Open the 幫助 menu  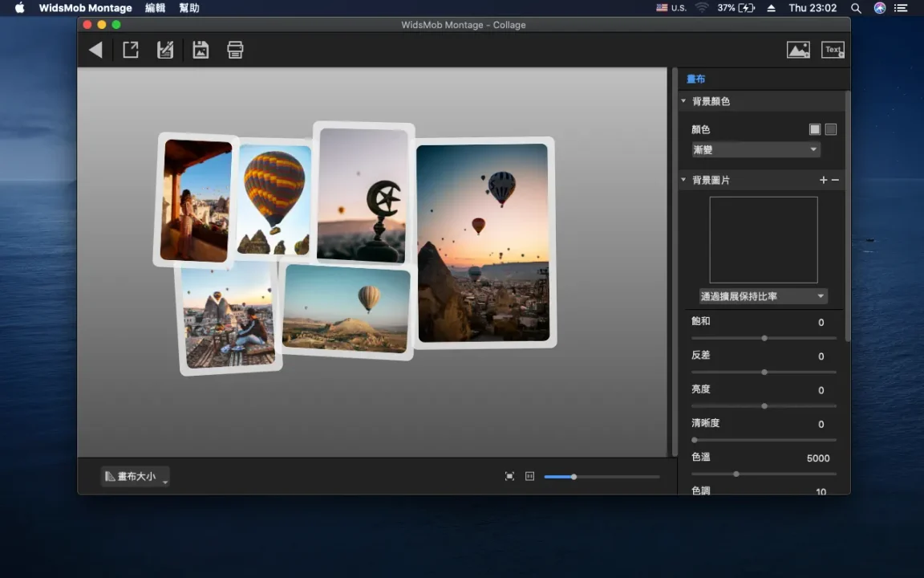189,8
